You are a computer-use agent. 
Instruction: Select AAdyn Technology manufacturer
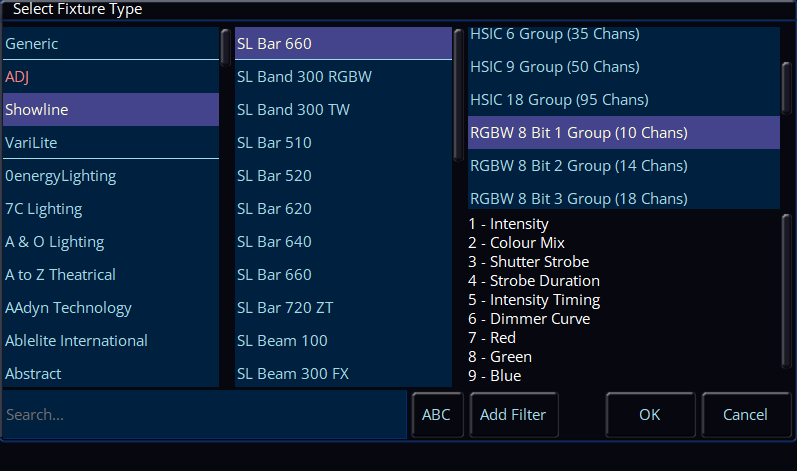point(111,308)
